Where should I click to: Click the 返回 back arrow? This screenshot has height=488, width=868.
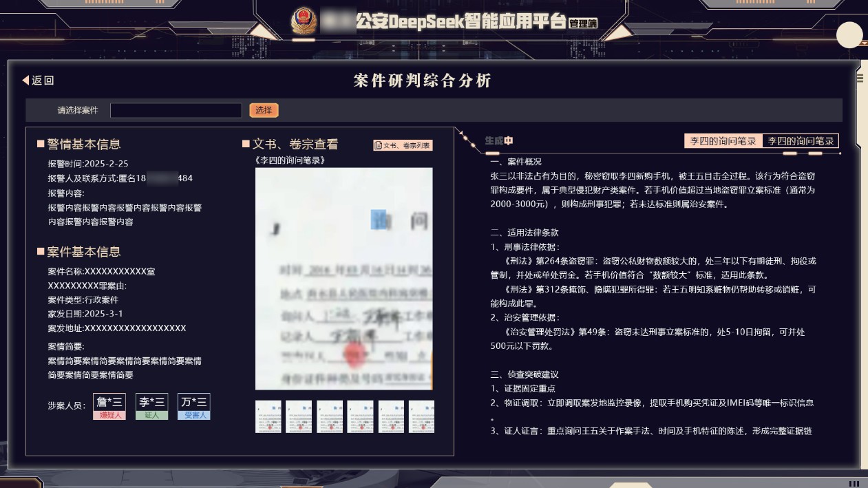(x=38, y=81)
